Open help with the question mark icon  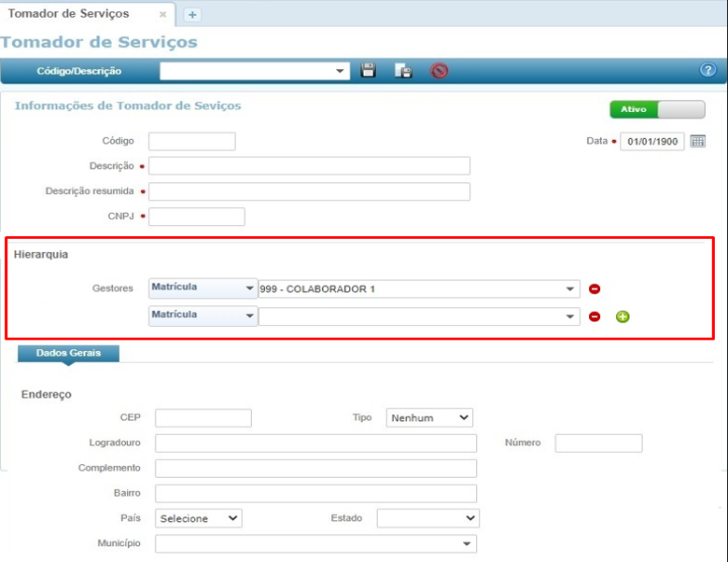pyautogui.click(x=707, y=71)
